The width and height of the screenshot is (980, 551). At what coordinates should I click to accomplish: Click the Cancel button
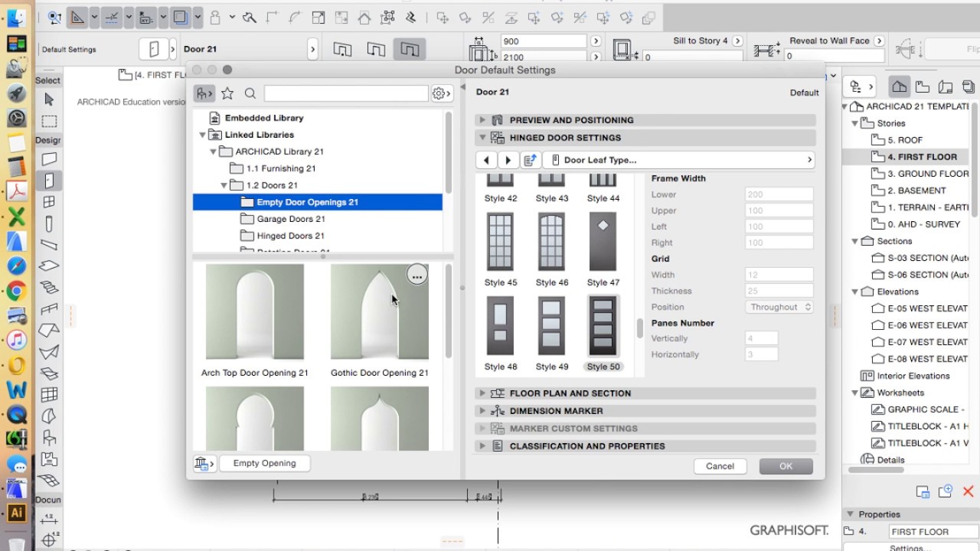[x=720, y=466]
